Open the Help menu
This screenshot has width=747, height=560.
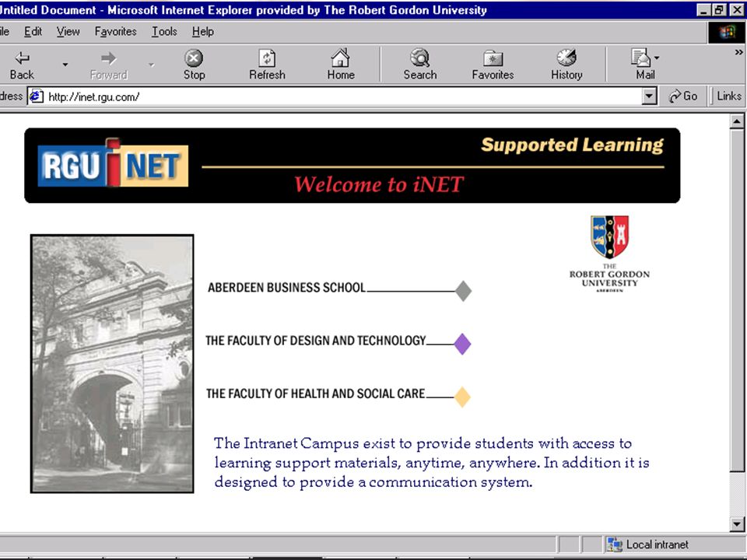203,31
